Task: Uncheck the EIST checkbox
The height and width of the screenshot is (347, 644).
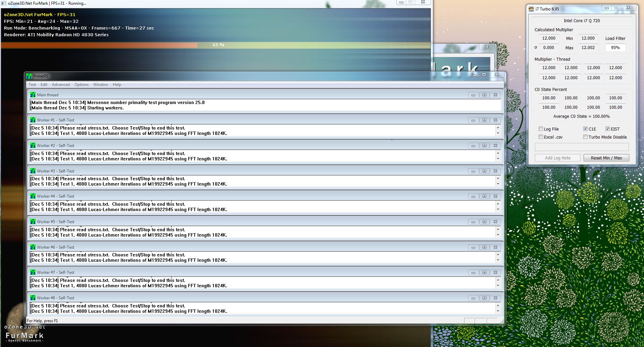Action: point(607,129)
